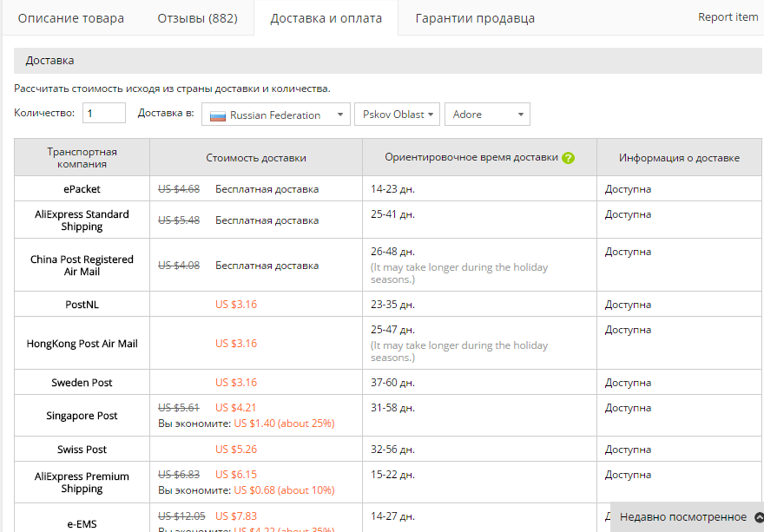Viewport: 764px width, 532px height.
Task: Click the Количество quantity input field
Action: pos(104,114)
